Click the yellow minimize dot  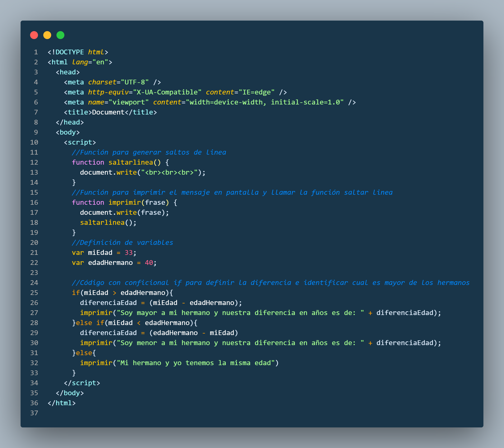pos(47,35)
